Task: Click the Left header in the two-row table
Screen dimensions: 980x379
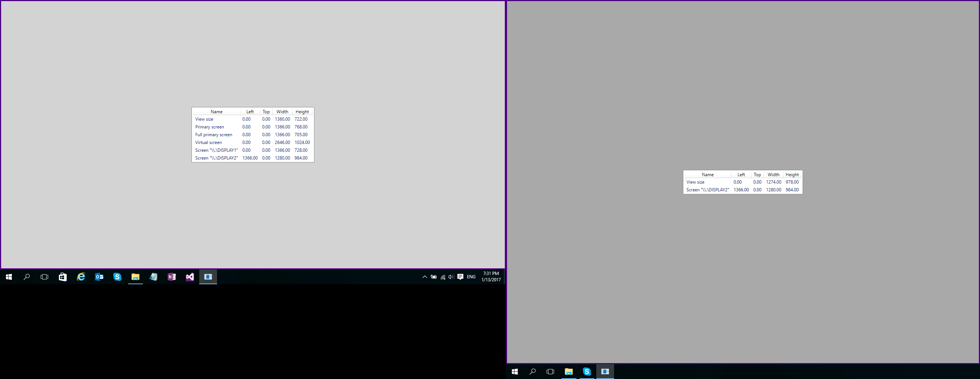Action: click(x=741, y=174)
